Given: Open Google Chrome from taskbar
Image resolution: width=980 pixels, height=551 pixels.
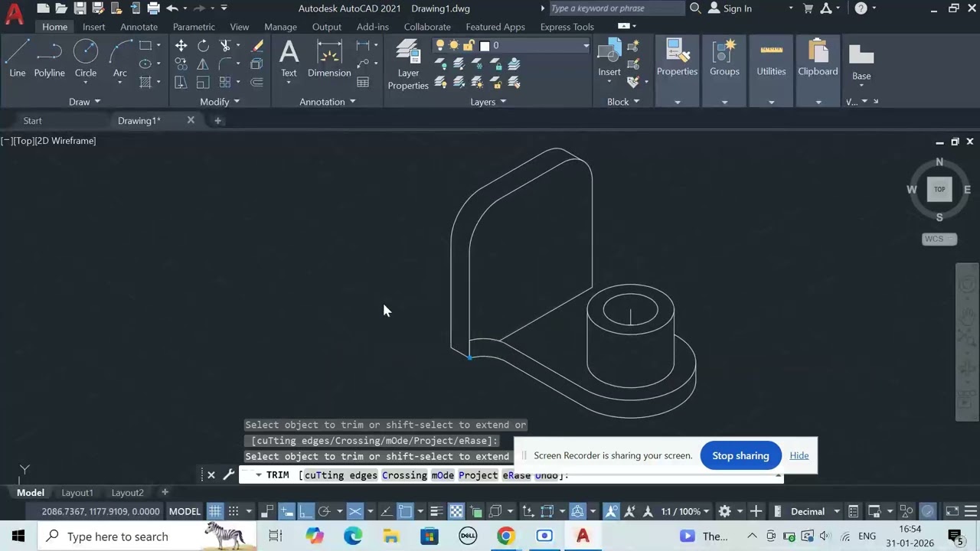Looking at the screenshot, I should pos(505,536).
